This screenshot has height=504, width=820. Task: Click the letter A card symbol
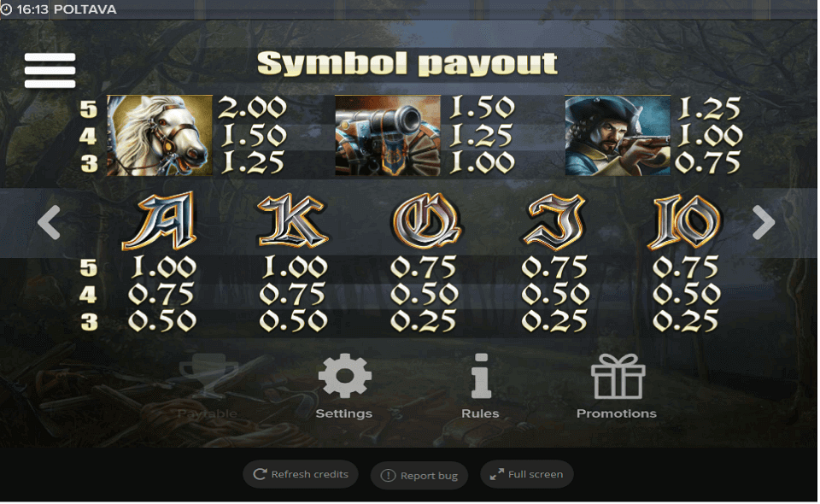point(160,221)
